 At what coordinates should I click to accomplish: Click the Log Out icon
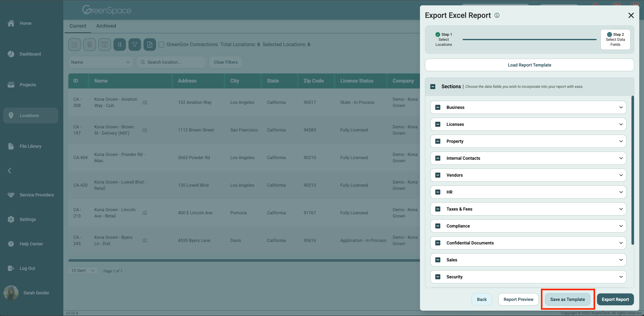pos(11,268)
